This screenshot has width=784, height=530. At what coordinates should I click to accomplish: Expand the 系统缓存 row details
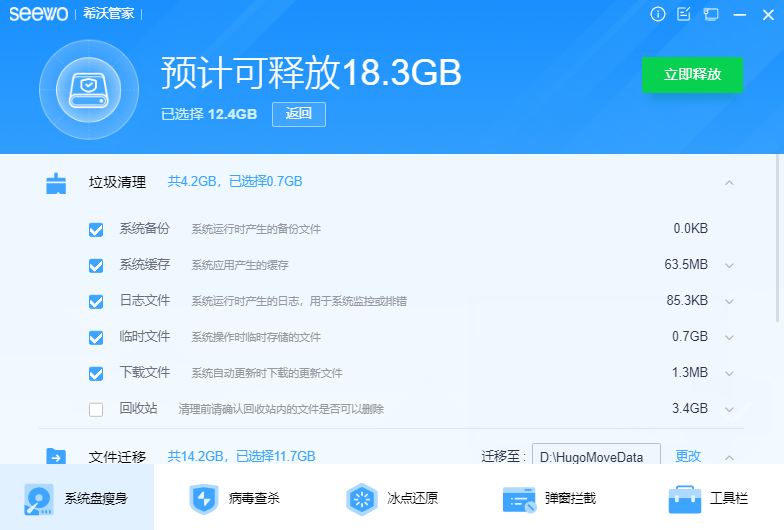pos(729,265)
